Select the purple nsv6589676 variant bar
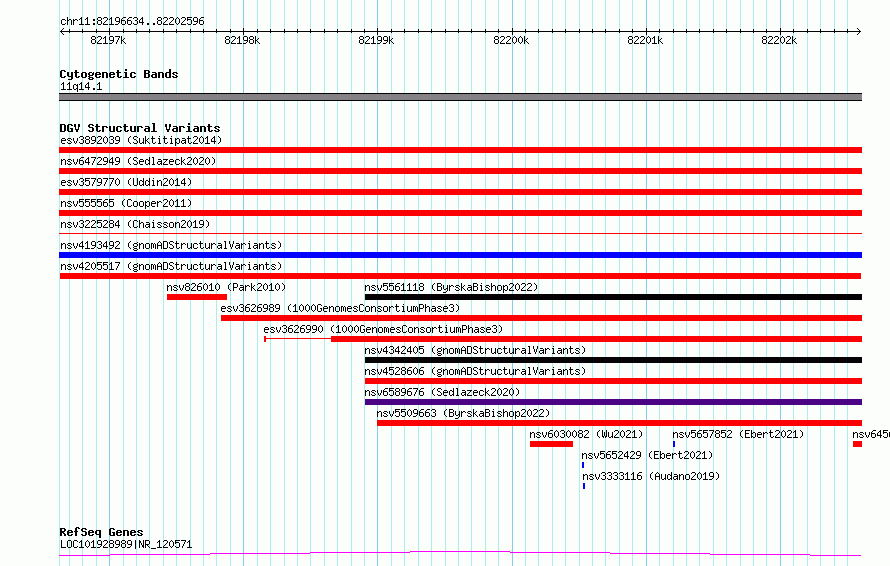 click(x=613, y=402)
